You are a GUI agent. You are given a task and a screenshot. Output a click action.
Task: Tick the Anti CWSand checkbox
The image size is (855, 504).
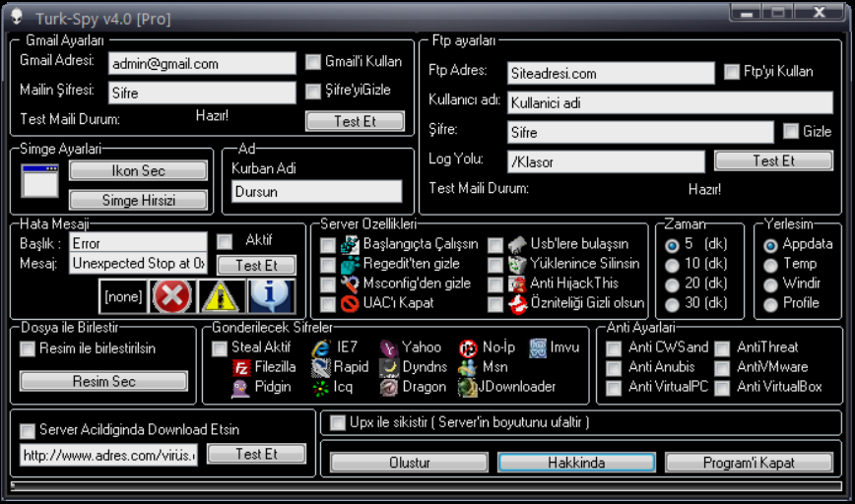pyautogui.click(x=614, y=348)
